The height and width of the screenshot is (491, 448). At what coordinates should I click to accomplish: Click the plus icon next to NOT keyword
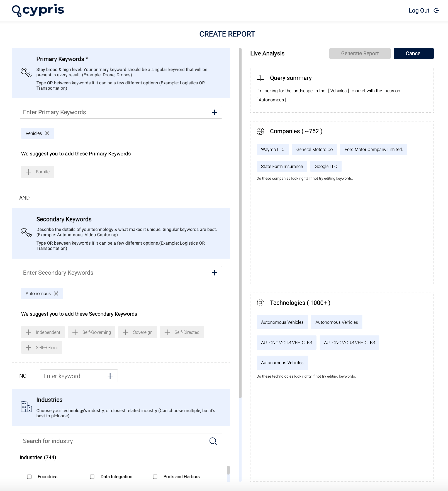click(x=110, y=376)
